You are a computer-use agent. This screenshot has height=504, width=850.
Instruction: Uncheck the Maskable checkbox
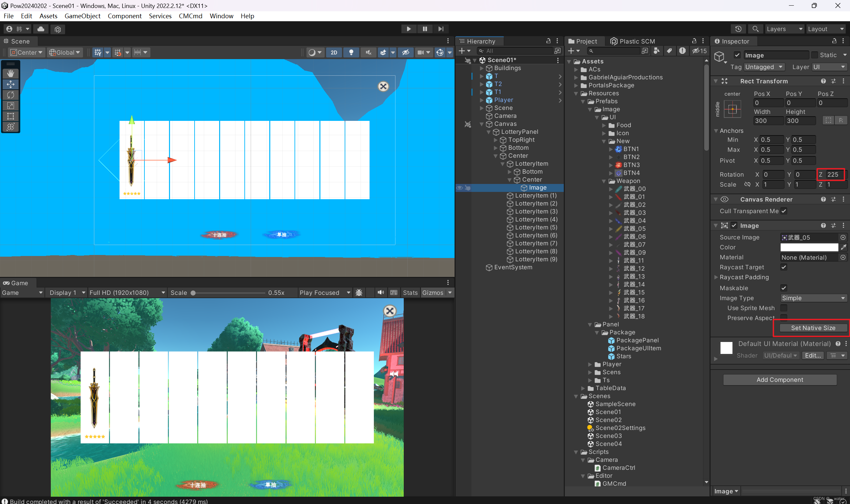click(x=784, y=288)
